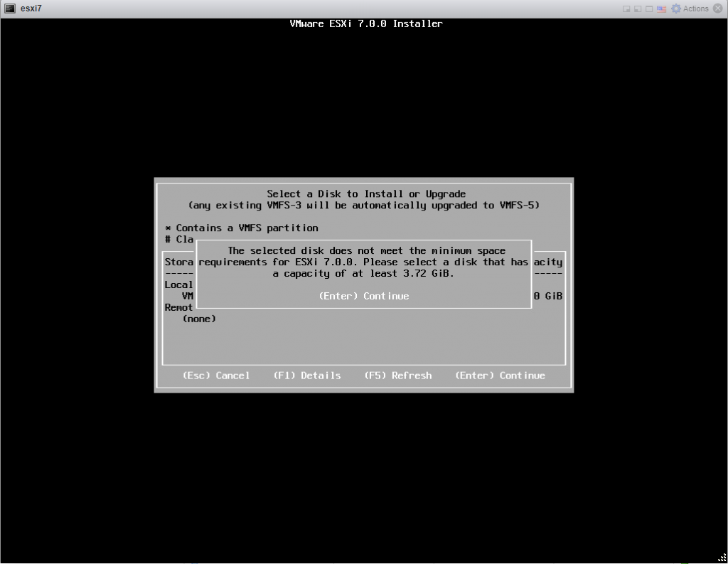Click (F1) Details option

pos(307,376)
